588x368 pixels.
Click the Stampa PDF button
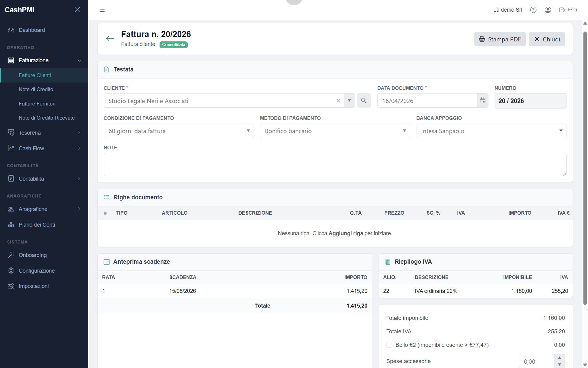point(500,39)
